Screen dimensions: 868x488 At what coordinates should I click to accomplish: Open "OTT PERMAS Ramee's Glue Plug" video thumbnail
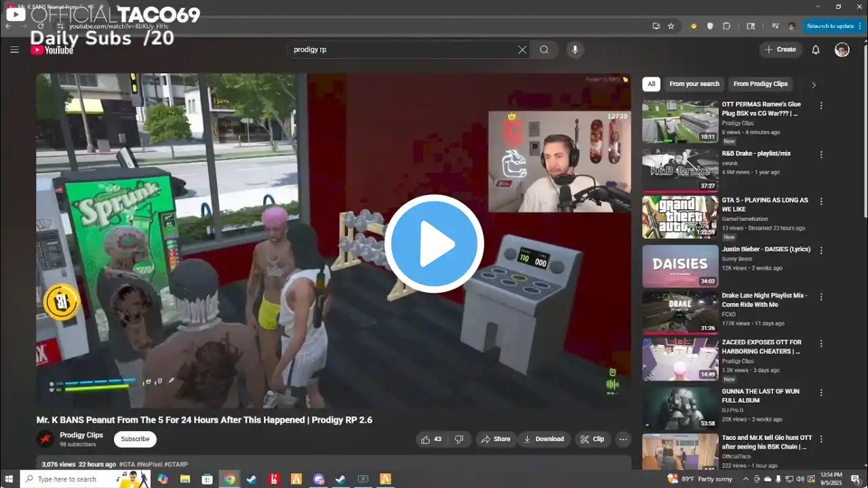680,121
